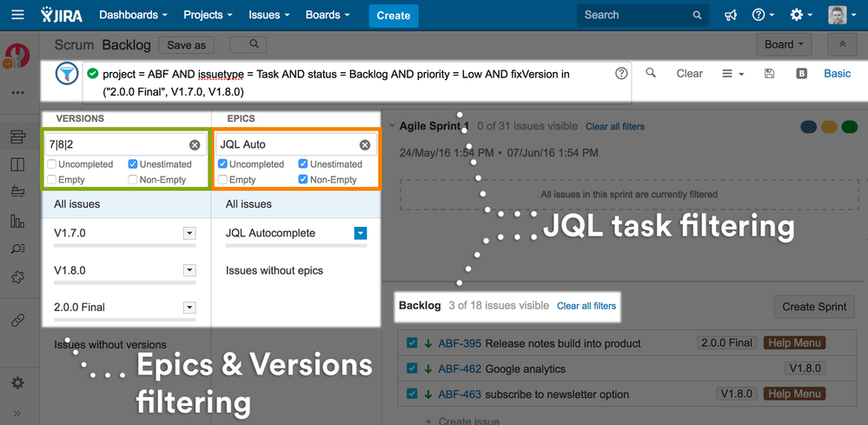Uncheck the ABF-462 issue checkbox

click(412, 369)
